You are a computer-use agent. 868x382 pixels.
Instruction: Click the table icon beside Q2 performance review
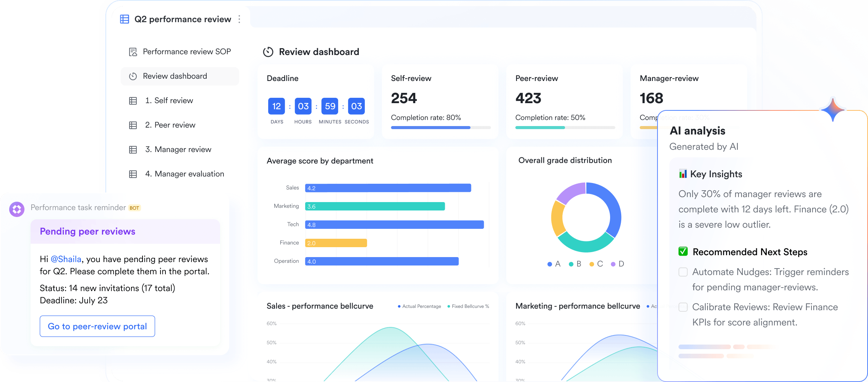point(125,19)
